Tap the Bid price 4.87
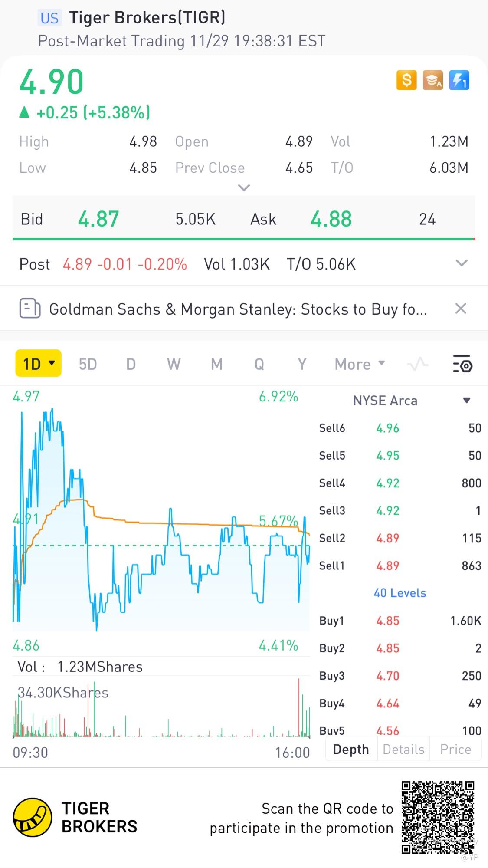Screen dimensions: 488x868 (98, 219)
